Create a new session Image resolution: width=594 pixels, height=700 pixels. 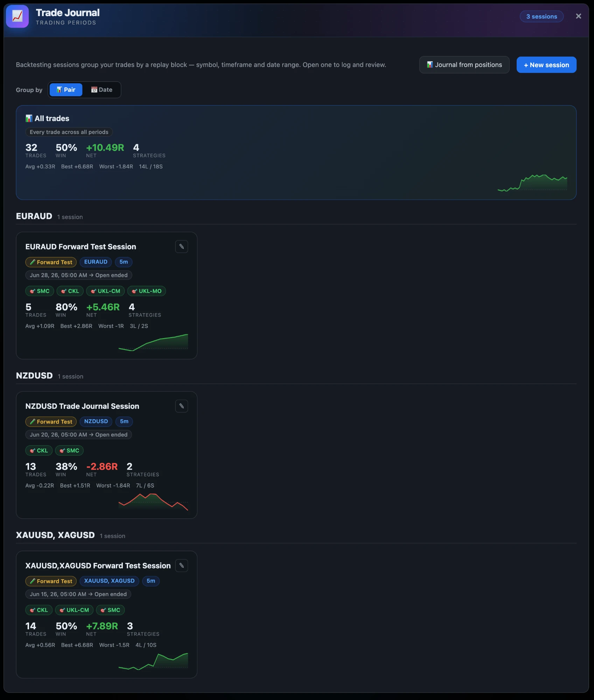[x=546, y=65]
